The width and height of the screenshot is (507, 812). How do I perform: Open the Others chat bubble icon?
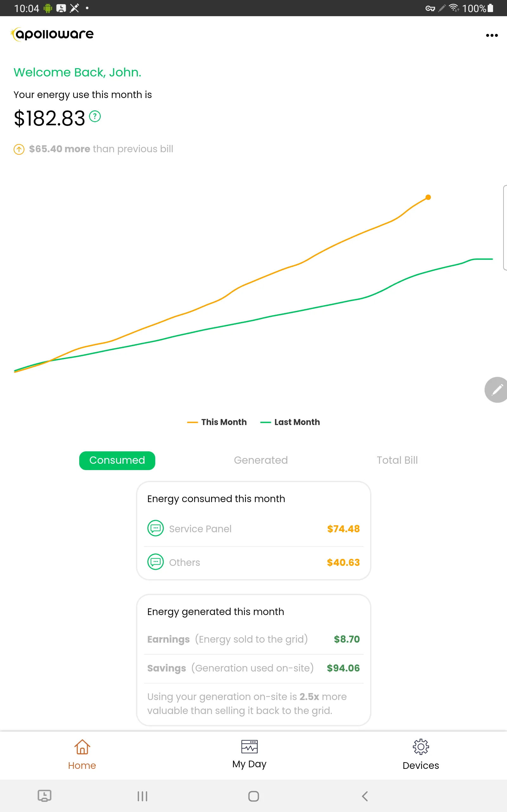156,562
